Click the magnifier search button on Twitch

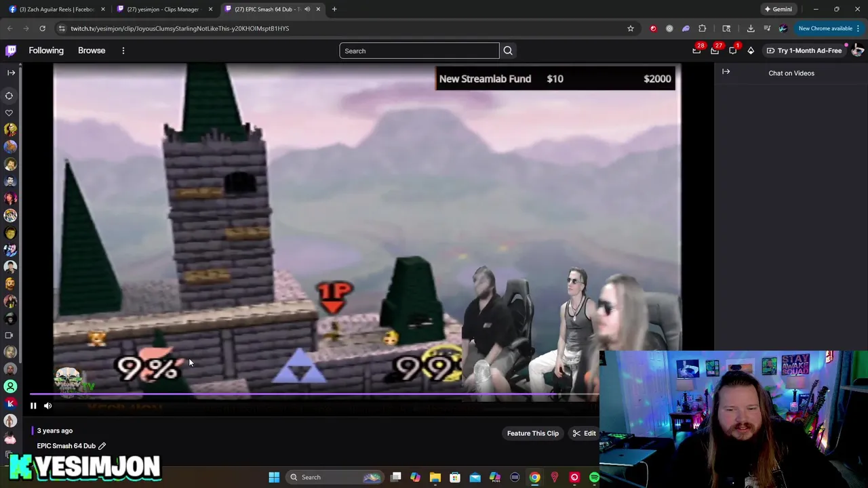pos(508,51)
